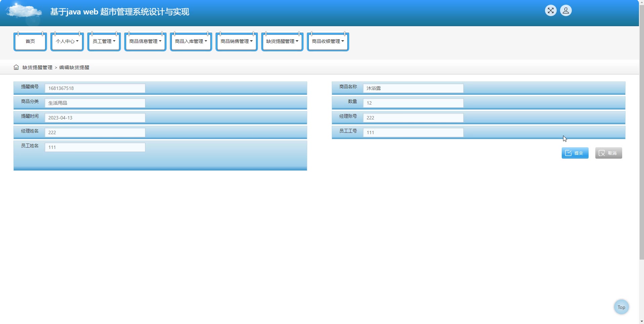The width and height of the screenshot is (644, 324).
Task: Click the scrollbar down arrow
Action: coord(641,321)
